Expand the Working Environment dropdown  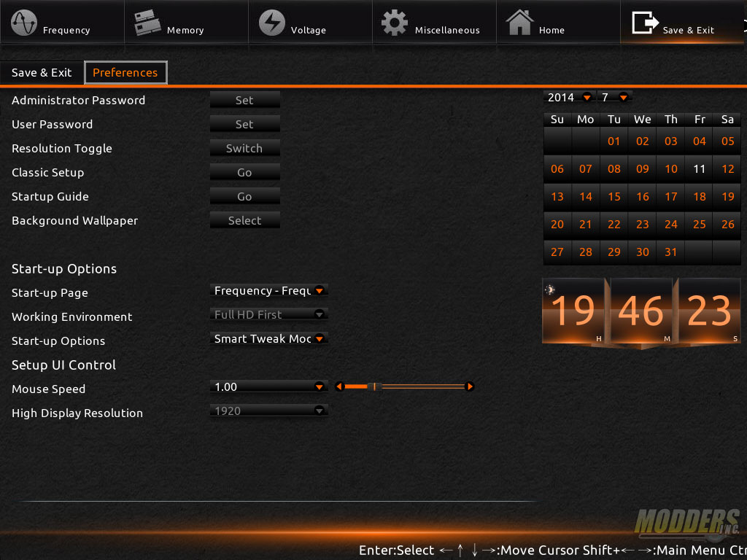click(268, 314)
